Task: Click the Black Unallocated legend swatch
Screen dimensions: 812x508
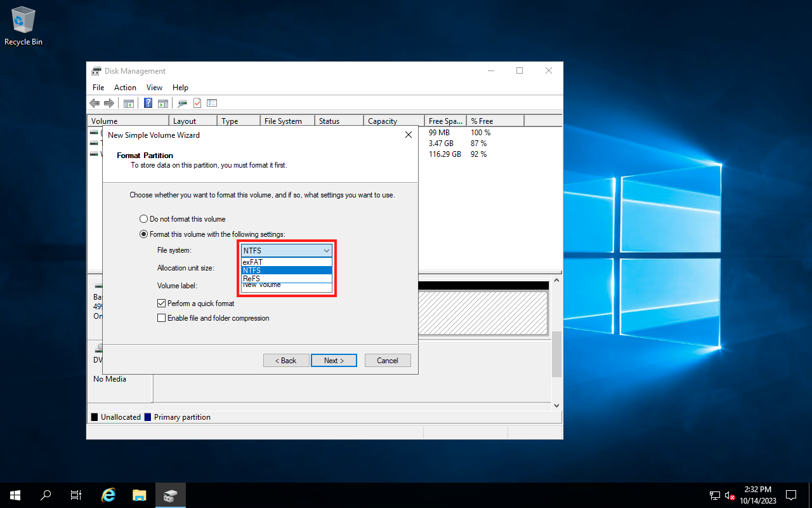Action: click(95, 417)
